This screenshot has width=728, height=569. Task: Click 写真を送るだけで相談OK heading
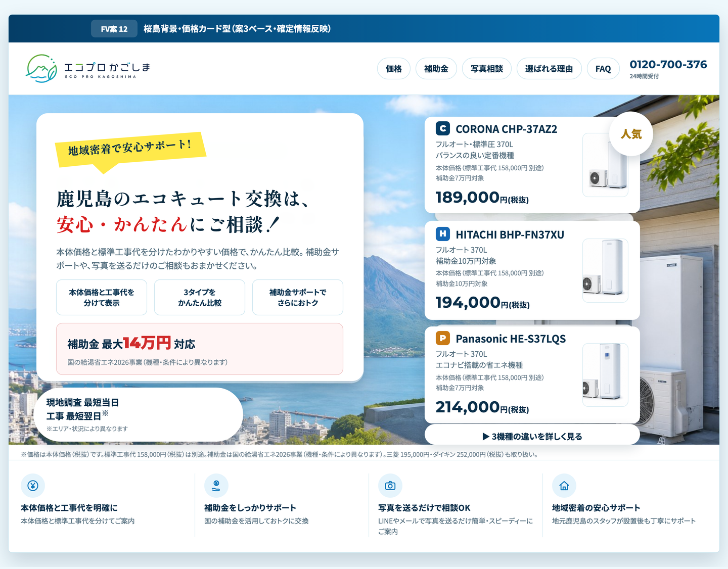tap(424, 508)
